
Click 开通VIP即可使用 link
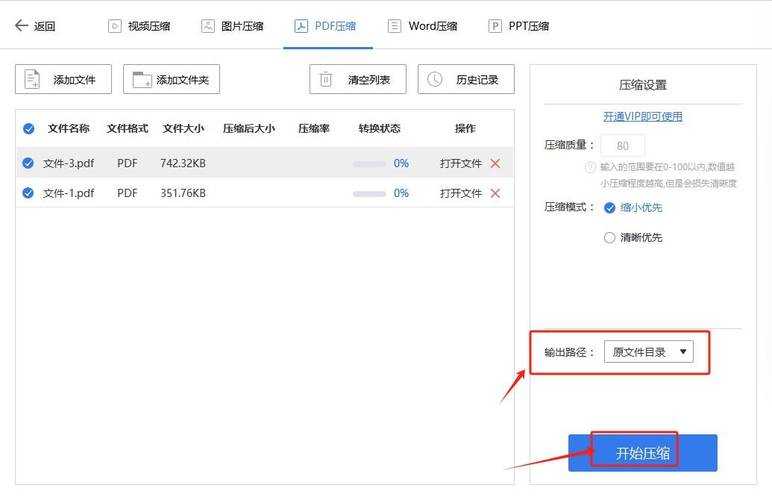coord(643,117)
